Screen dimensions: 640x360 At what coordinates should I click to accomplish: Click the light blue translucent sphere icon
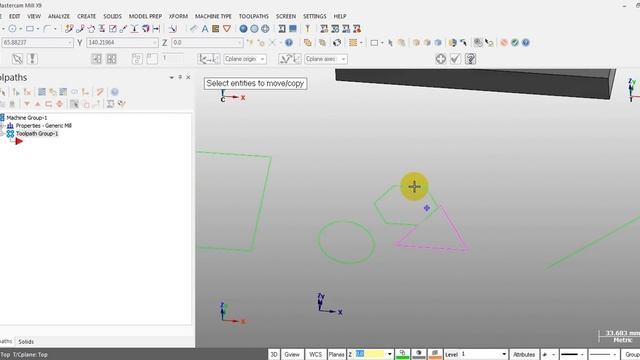[254, 29]
